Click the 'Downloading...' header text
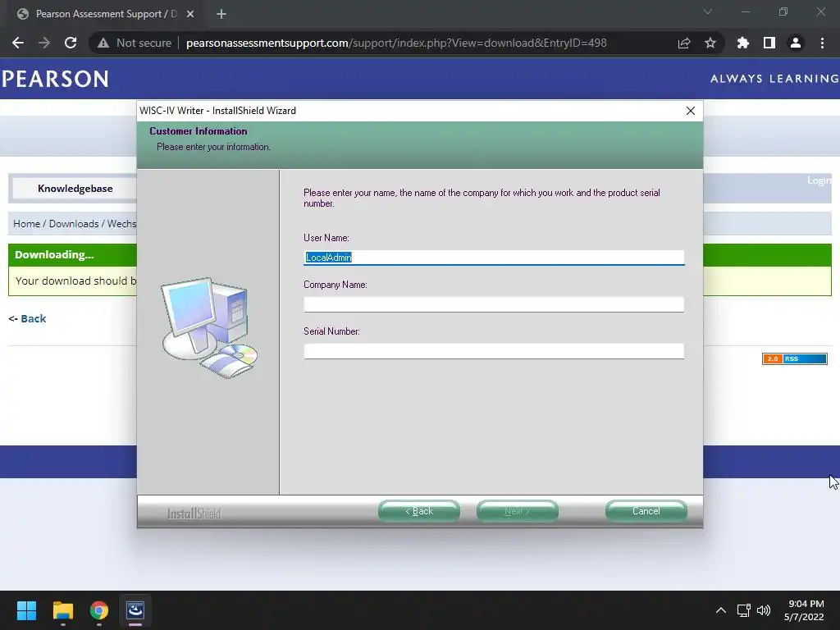 click(54, 255)
